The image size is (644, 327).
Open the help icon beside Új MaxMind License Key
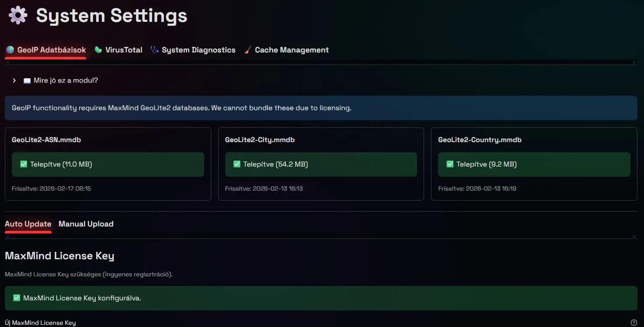click(x=634, y=323)
